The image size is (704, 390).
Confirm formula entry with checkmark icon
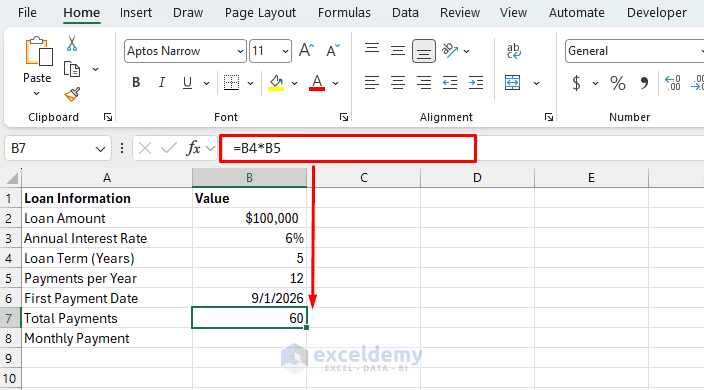click(169, 148)
